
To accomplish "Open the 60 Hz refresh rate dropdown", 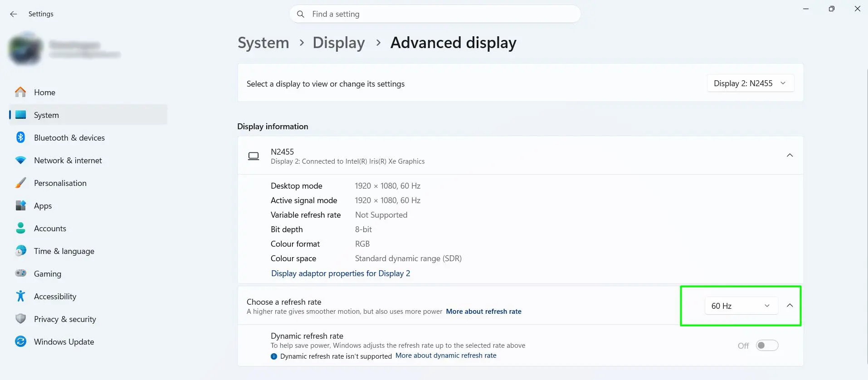I will 741,306.
